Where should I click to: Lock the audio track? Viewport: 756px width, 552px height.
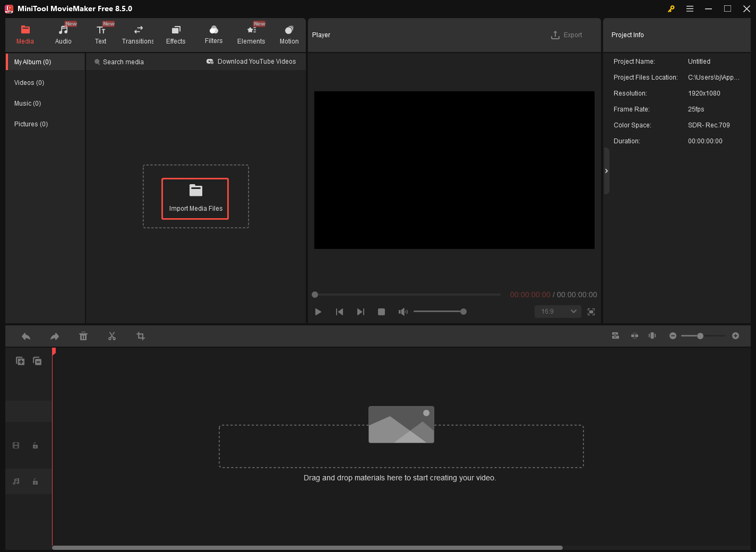[35, 481]
